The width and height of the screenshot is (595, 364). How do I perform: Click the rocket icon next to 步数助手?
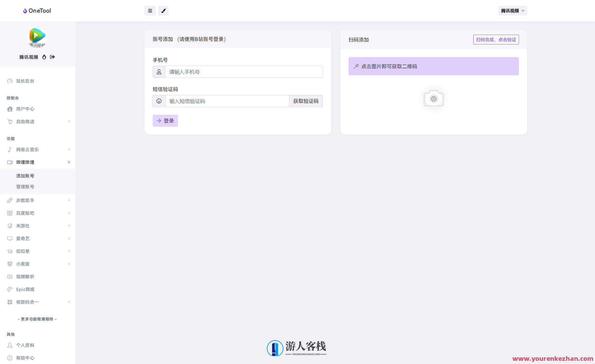(10, 200)
